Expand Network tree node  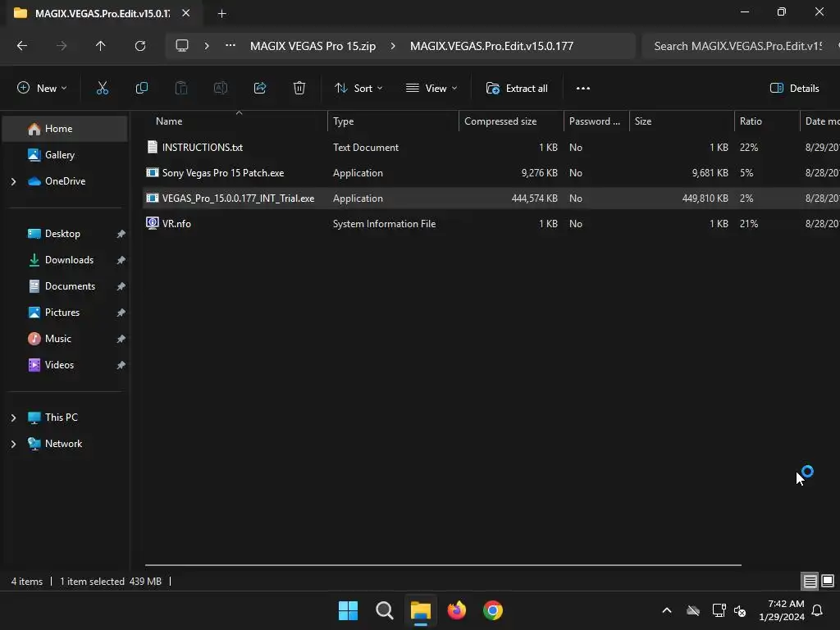(x=14, y=444)
